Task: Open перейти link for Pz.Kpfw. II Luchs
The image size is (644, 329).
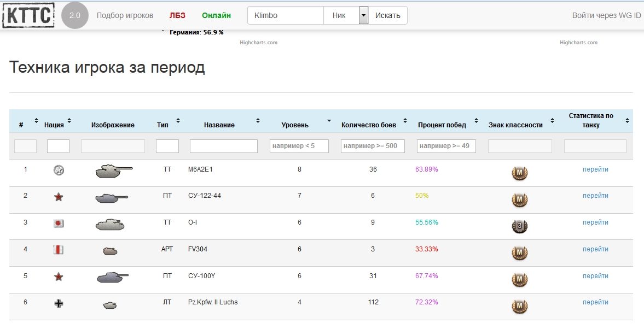Action: pos(595,302)
